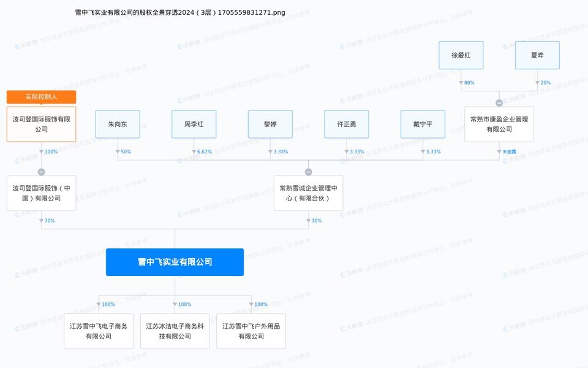Open the 常熟市康盈企业管理有限公司 node
Image resolution: width=588 pixels, height=368 pixels.
coord(499,124)
